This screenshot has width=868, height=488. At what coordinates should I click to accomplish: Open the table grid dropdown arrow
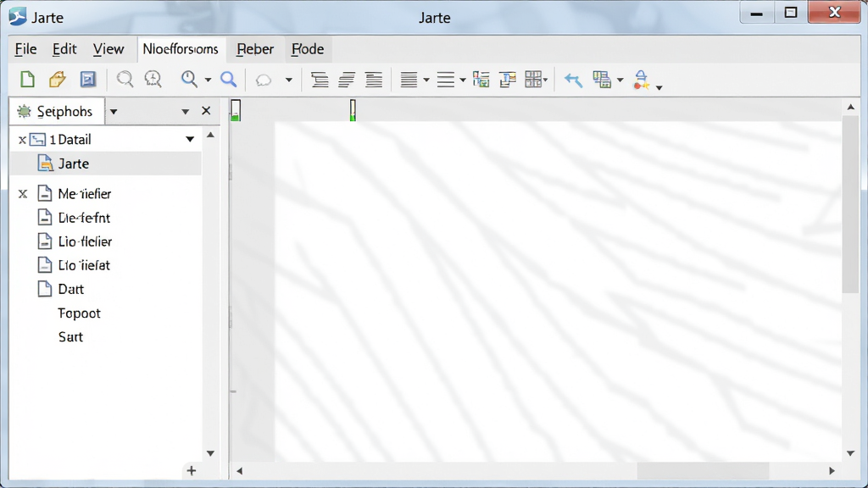[x=546, y=80]
